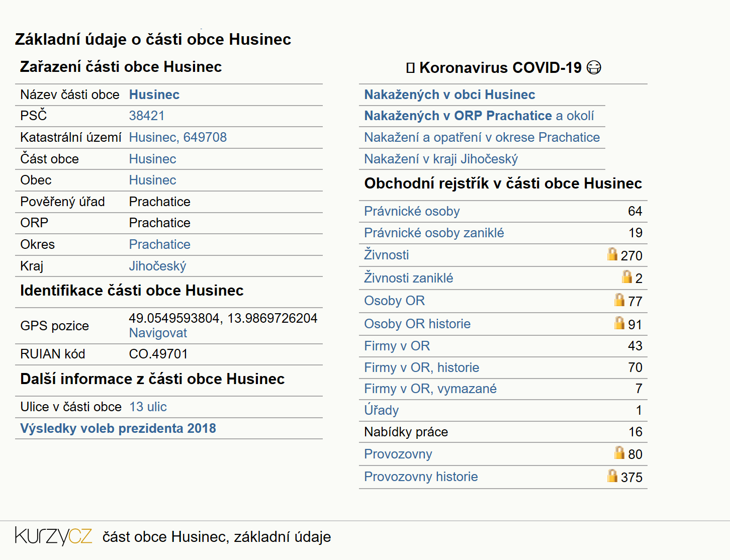Screen dimensions: 730x560
Task: Select the PSČ 38421 link
Action: click(147, 116)
